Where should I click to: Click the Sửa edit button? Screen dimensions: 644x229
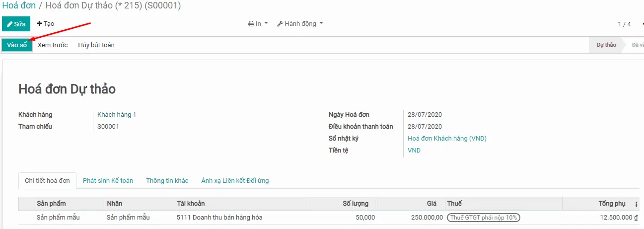pos(16,24)
